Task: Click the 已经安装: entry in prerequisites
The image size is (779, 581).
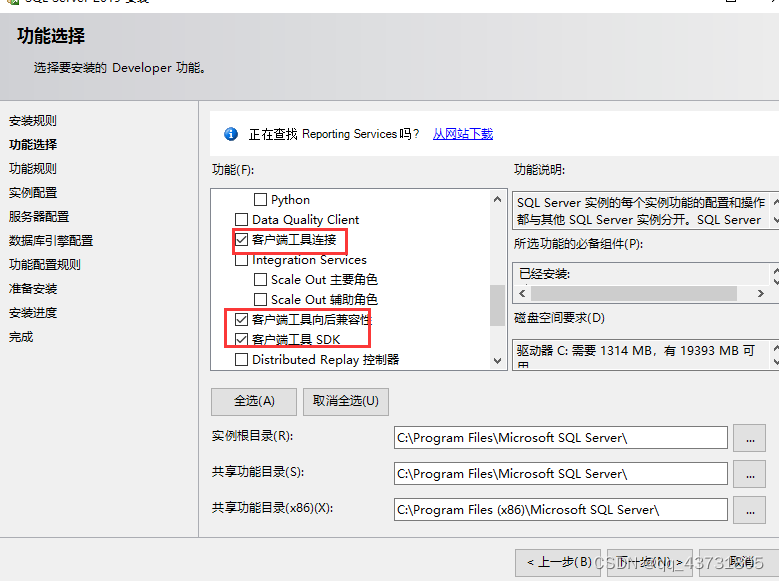Action: [x=545, y=274]
